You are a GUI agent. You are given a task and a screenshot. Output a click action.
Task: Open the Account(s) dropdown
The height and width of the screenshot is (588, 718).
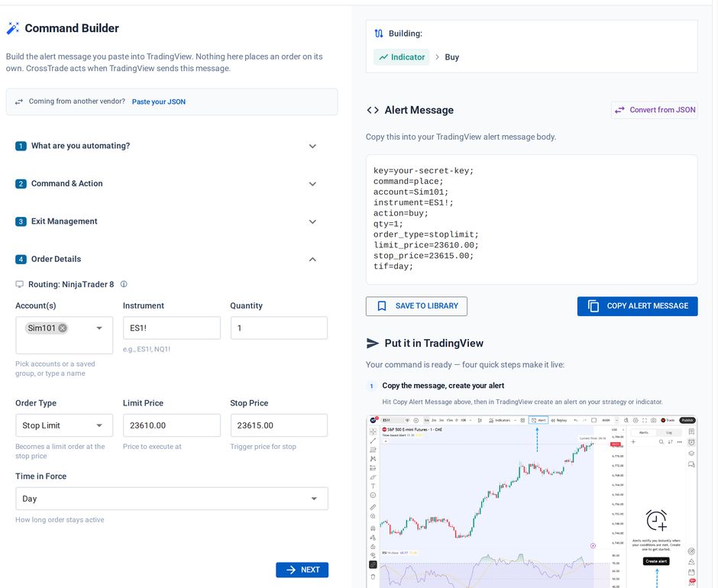99,328
